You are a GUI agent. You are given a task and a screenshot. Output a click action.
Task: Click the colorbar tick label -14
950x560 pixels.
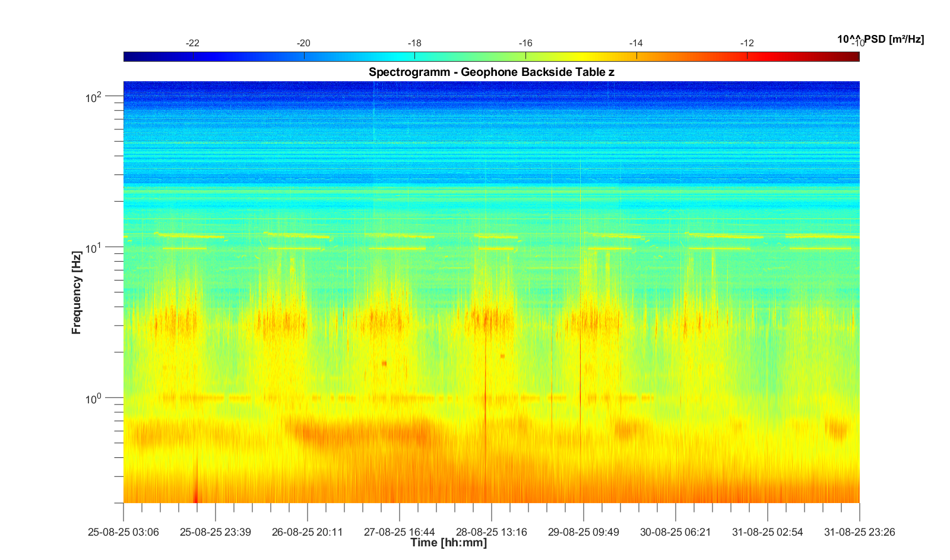tap(636, 43)
